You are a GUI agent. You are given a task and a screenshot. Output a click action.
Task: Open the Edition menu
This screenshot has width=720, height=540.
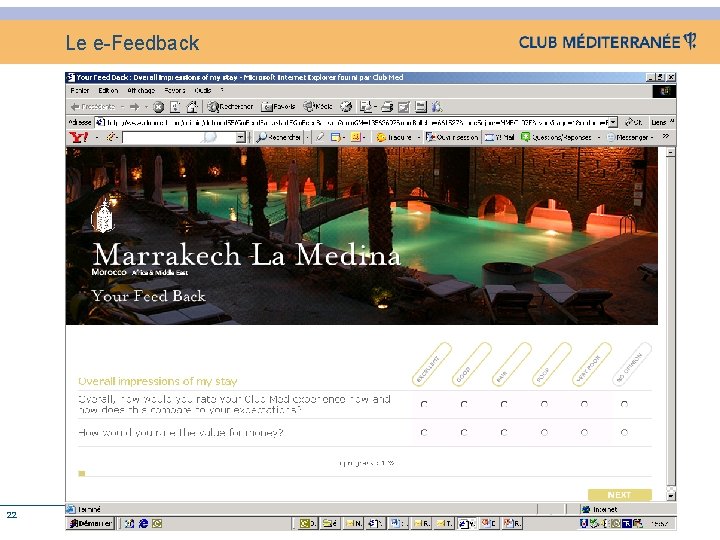tap(108, 90)
